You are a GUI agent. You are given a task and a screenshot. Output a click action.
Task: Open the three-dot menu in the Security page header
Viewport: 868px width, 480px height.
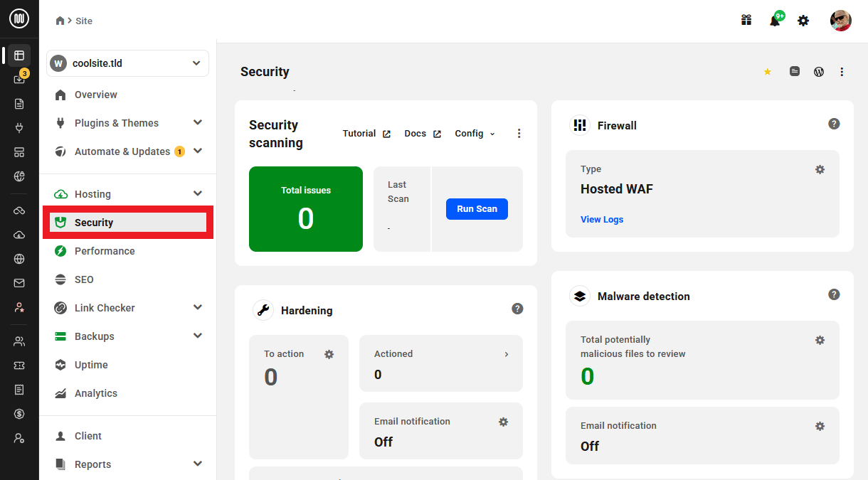tap(842, 72)
